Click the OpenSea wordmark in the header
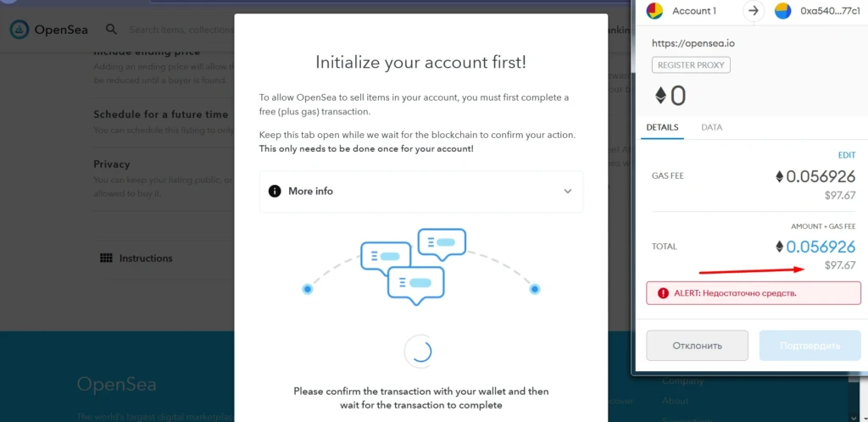 click(61, 30)
